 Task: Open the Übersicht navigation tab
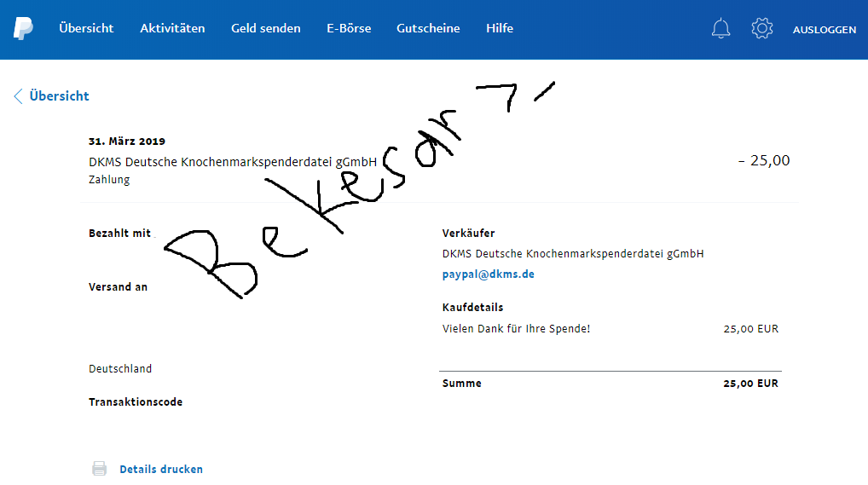pos(86,28)
